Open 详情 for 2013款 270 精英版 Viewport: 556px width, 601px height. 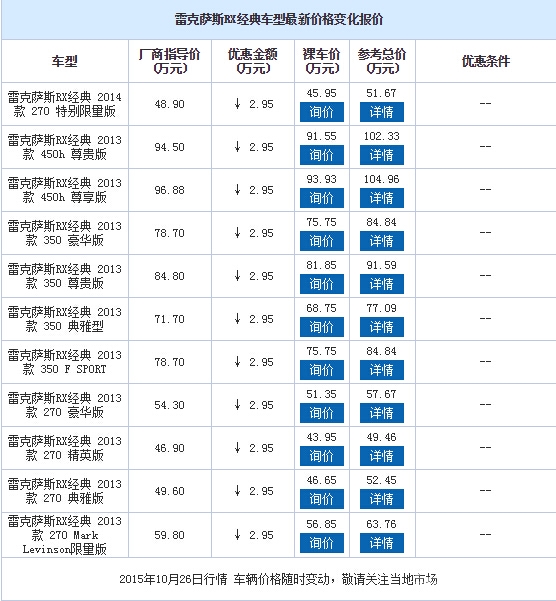point(382,455)
